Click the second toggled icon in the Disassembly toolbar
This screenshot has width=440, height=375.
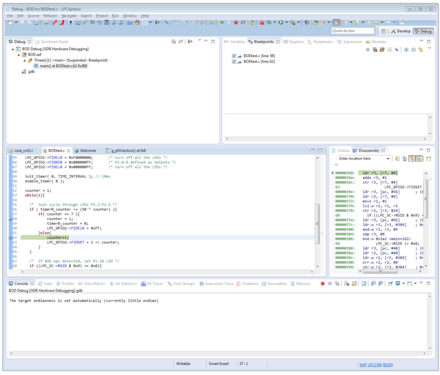tap(419, 159)
